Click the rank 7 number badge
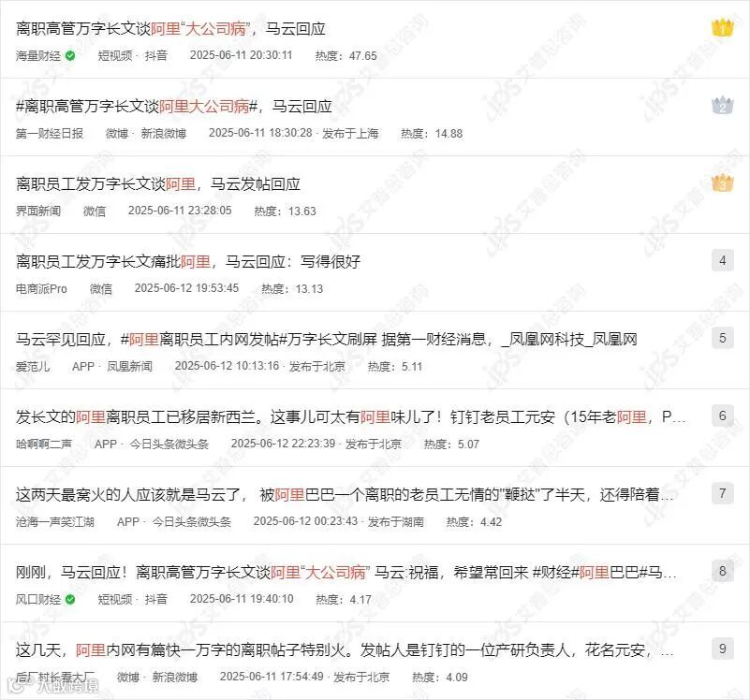The width and height of the screenshot is (750, 700). (x=722, y=493)
